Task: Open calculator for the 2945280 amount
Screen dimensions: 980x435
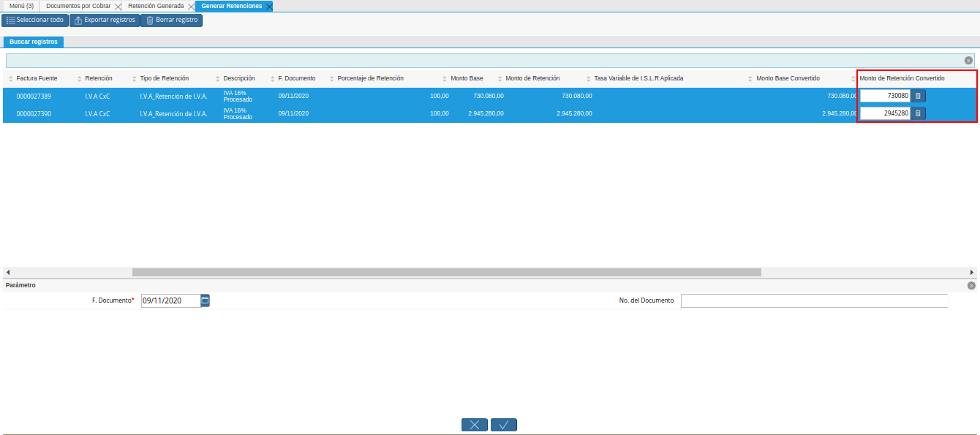Action: 919,113
